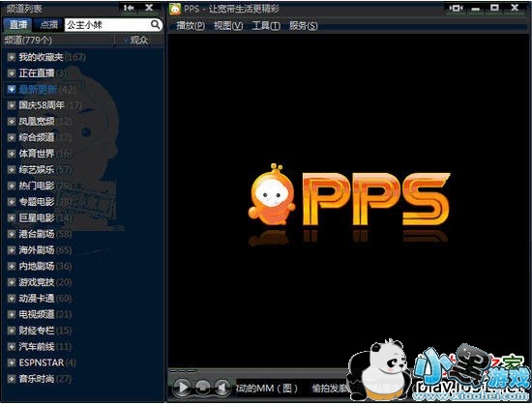Click the PPS app icon in title bar
Screen dimensions: 532x404
point(175,9)
